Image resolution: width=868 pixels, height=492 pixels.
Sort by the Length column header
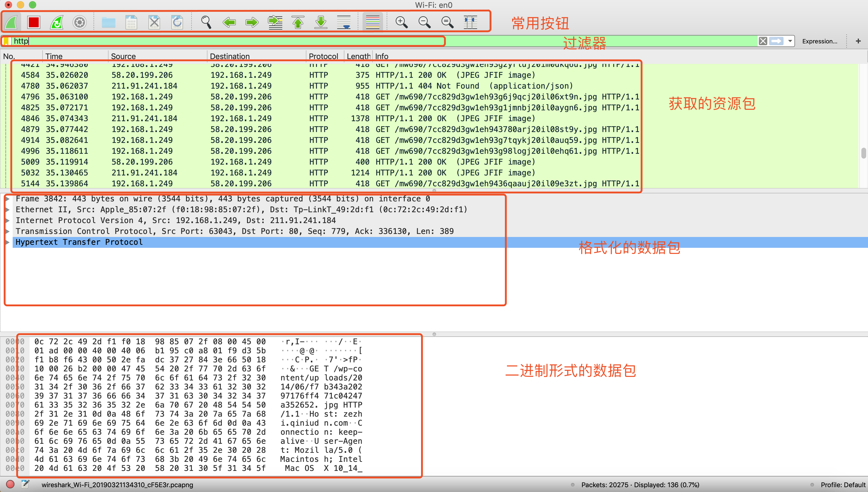pos(358,56)
